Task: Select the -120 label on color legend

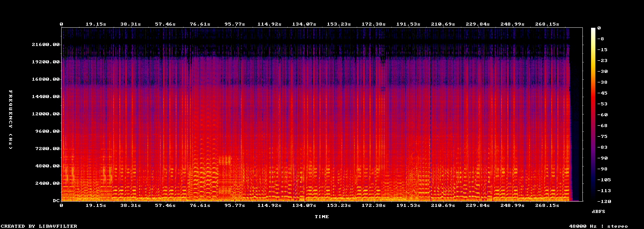Action: click(x=604, y=201)
